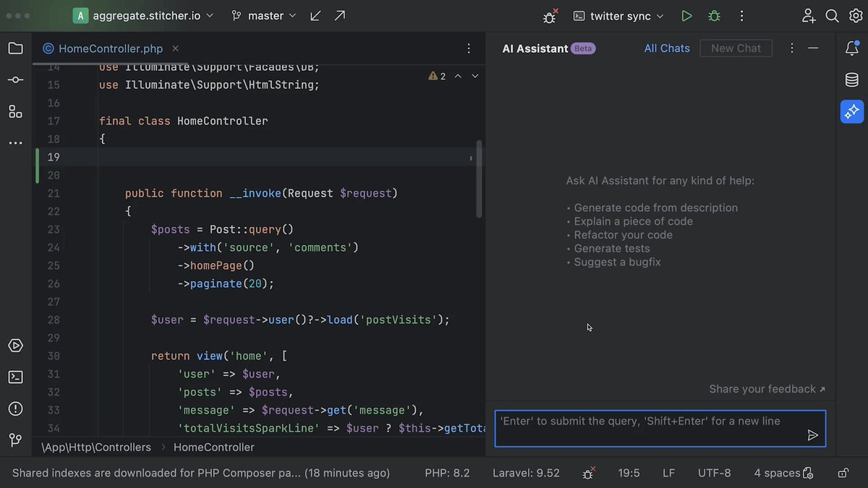
Task: Start a New Chat in AI Assistant
Action: (x=736, y=48)
